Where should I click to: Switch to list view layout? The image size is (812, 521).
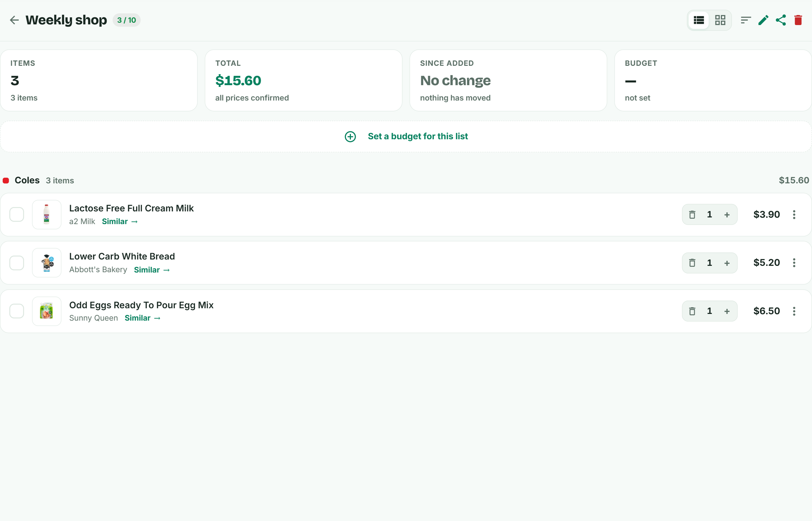[x=699, y=20]
